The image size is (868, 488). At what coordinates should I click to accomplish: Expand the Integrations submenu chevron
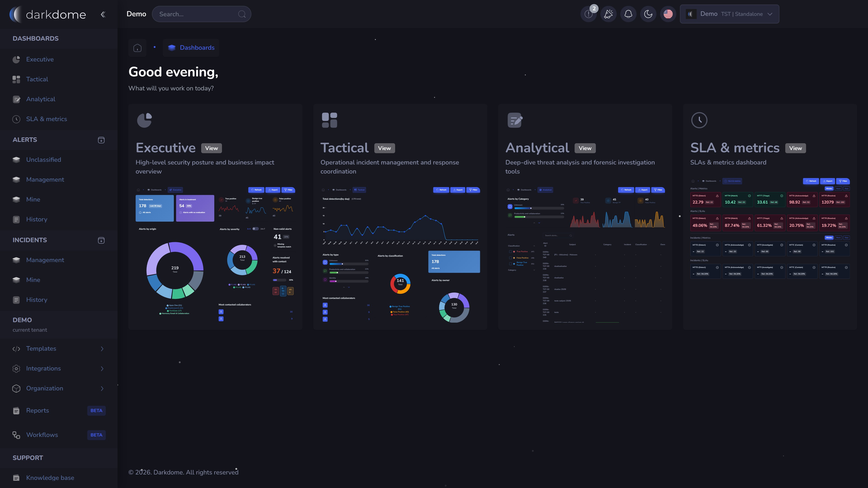102,369
